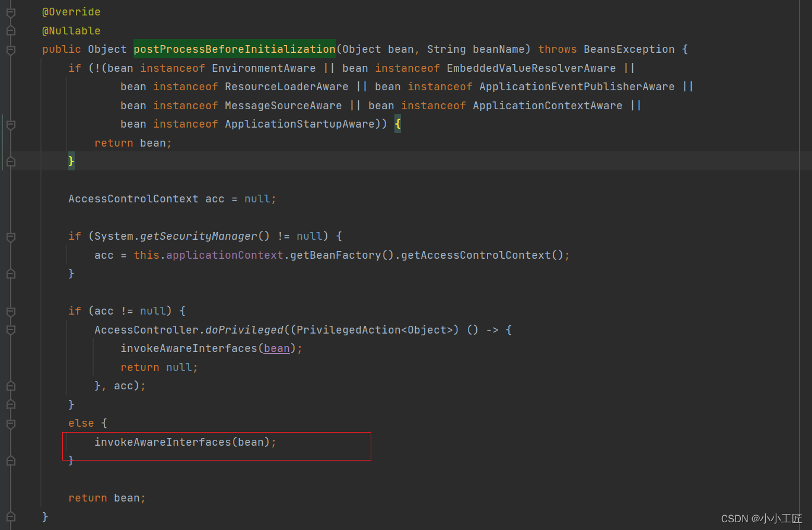Fold the else block gutter marker
This screenshot has height=530, width=812.
pyautogui.click(x=11, y=424)
